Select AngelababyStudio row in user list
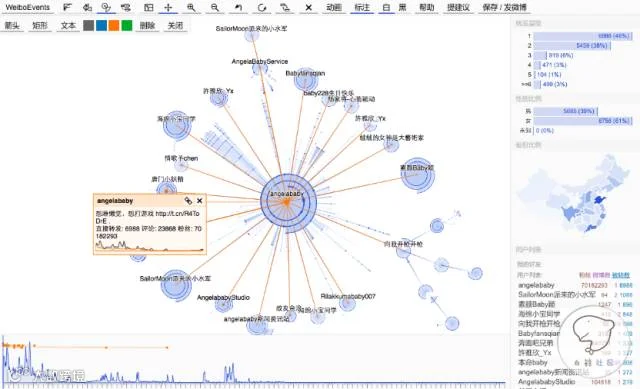 tap(575, 382)
